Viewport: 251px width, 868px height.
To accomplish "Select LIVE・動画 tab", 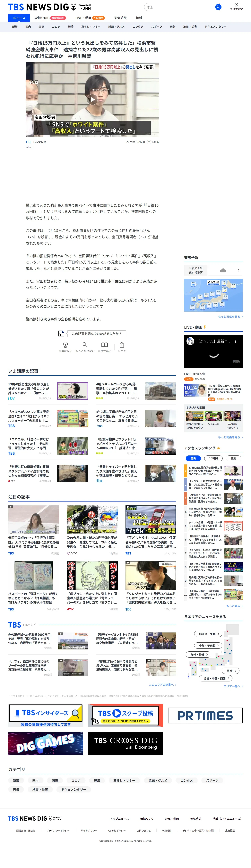I will pos(90,18).
